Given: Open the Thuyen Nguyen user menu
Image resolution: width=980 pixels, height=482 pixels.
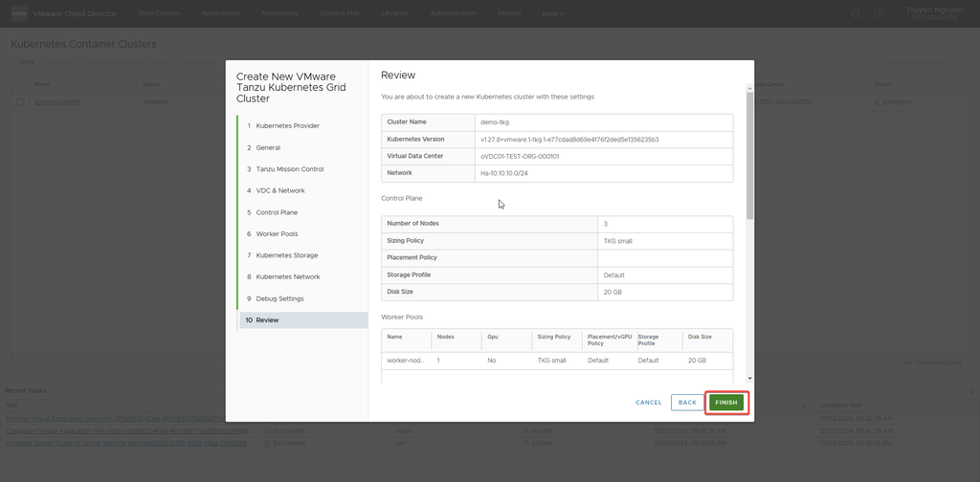Looking at the screenshot, I should tap(933, 13).
